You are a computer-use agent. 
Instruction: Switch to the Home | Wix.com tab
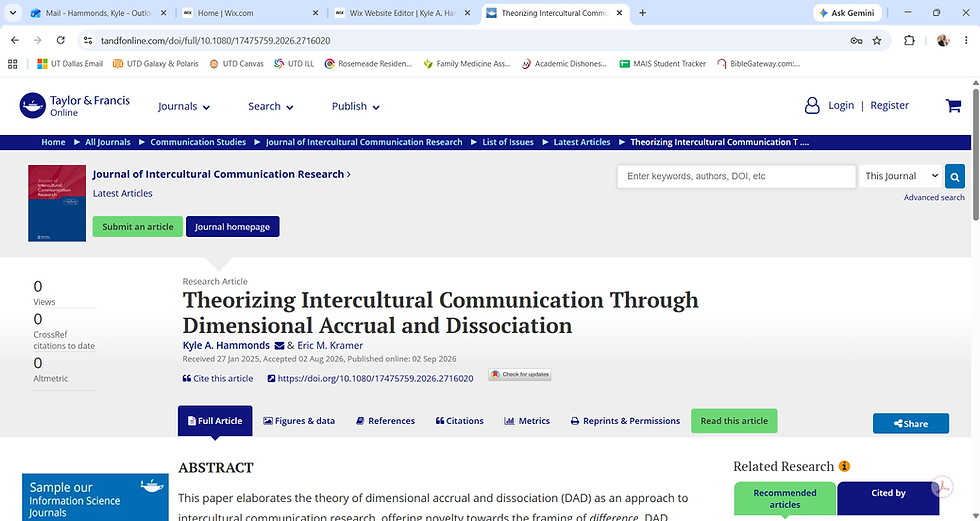pos(250,12)
